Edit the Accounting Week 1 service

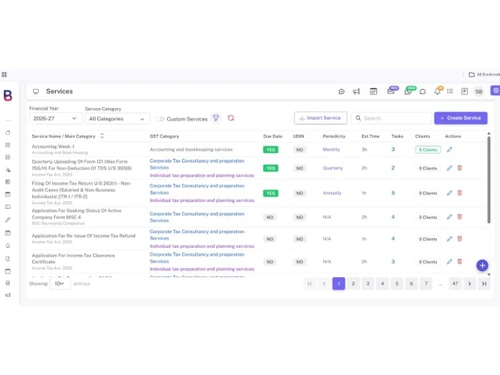click(449, 150)
